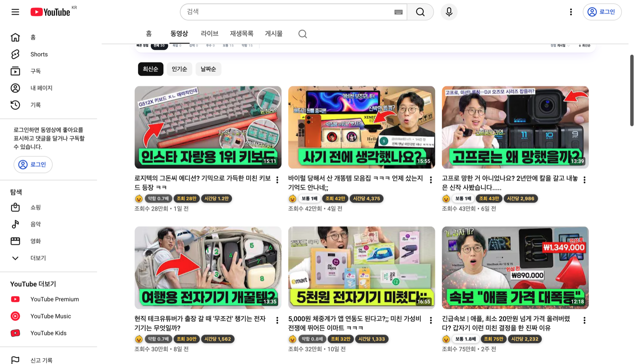
Task: Open Shorts from the sidebar
Action: pyautogui.click(x=15, y=54)
